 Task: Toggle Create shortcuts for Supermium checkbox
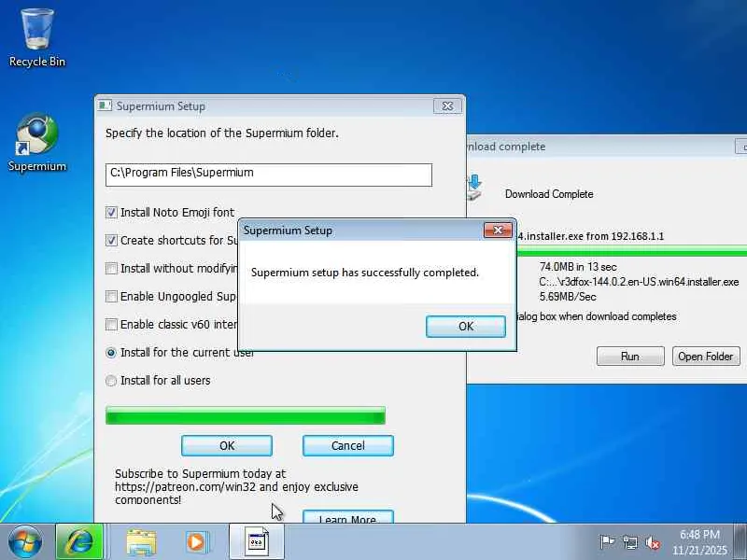[111, 241]
